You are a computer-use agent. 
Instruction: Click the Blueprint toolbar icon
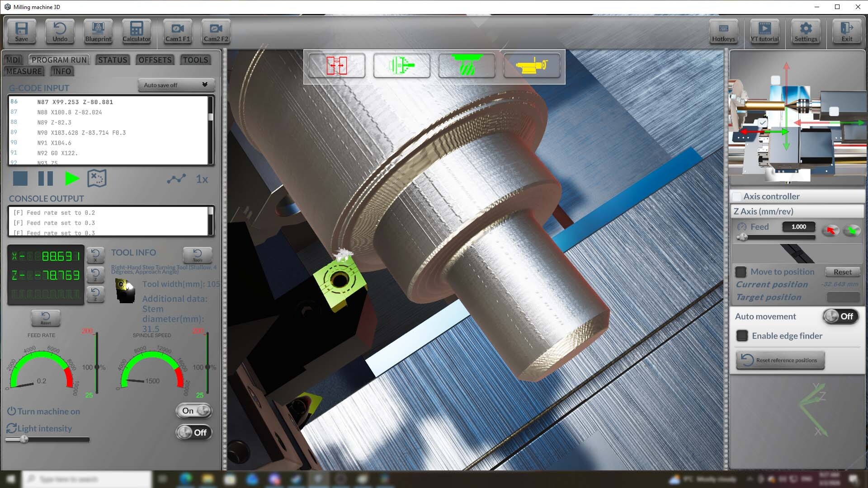coord(98,31)
